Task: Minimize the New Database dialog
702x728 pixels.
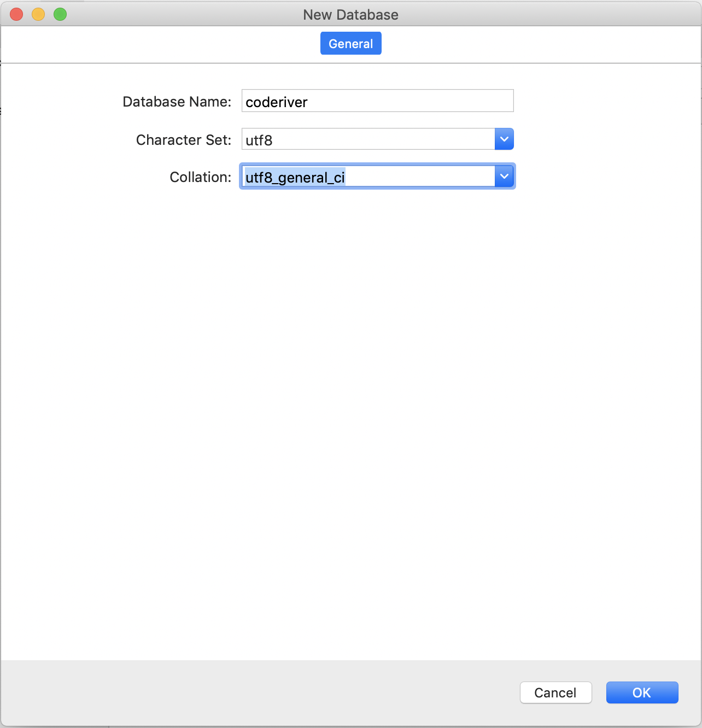Action: click(38, 14)
